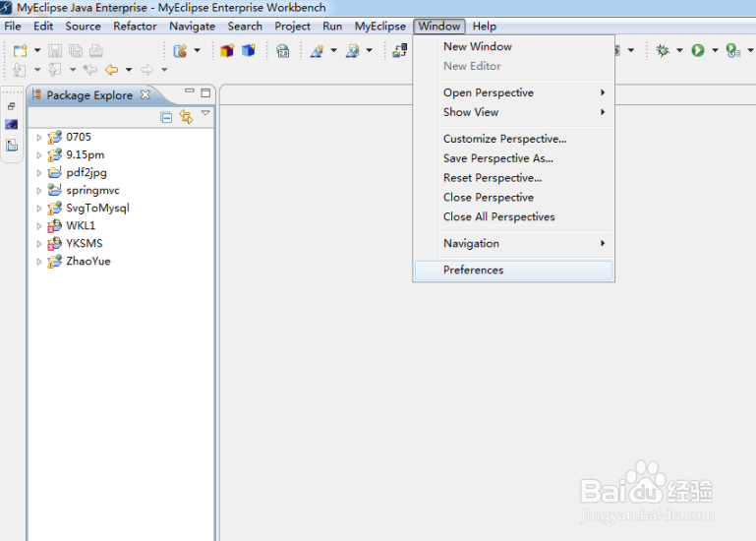This screenshot has width=756, height=541.
Task: Open the Run dropdown arrow
Action: pyautogui.click(x=715, y=50)
